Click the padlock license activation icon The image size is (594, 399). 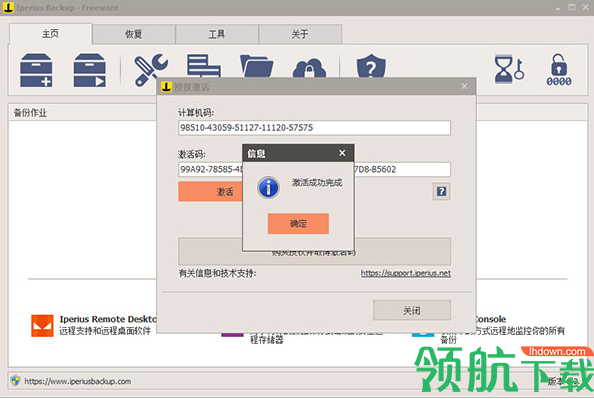[x=559, y=70]
